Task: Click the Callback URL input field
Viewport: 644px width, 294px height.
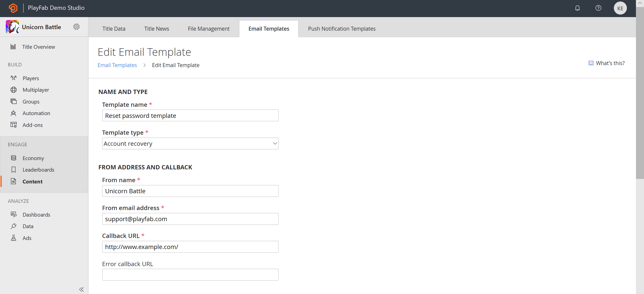Action: [x=190, y=247]
